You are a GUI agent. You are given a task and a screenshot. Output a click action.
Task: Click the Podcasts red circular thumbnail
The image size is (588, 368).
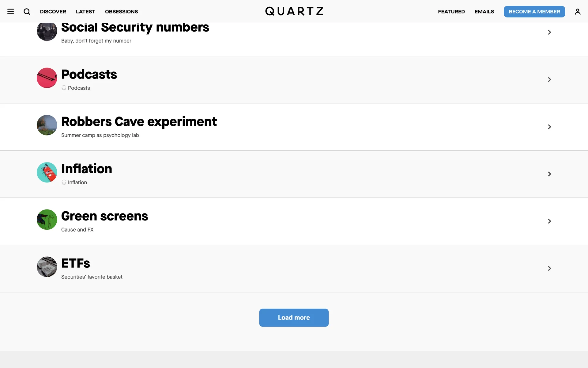tap(47, 78)
